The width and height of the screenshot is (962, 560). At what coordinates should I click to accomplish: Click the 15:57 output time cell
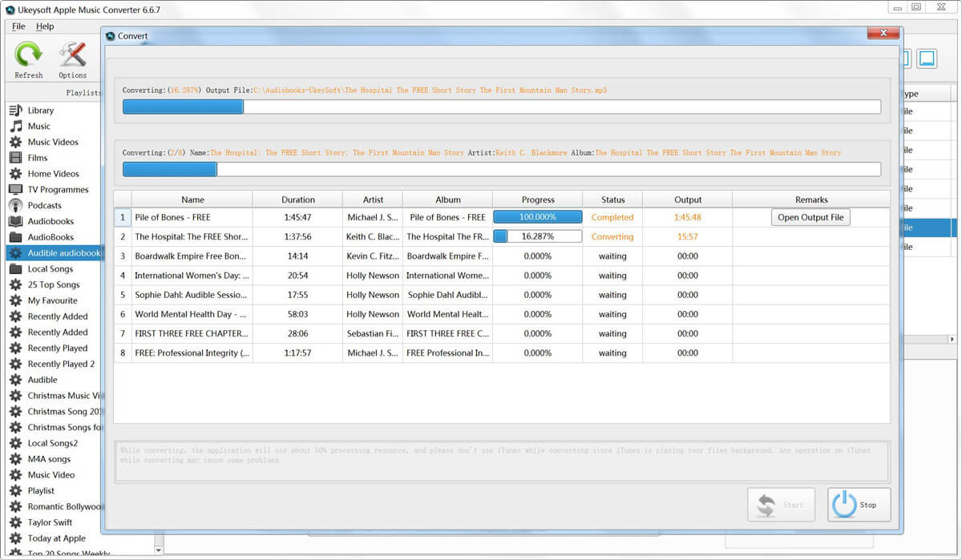[x=687, y=236]
